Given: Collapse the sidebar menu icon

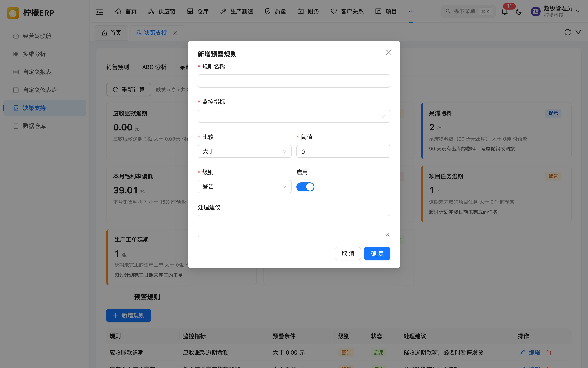Looking at the screenshot, I should (100, 11).
